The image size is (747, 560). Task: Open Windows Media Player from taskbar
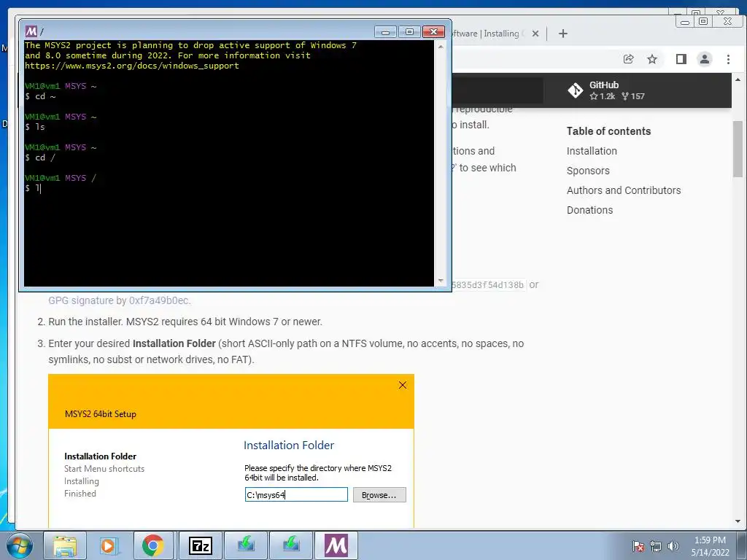point(108,545)
